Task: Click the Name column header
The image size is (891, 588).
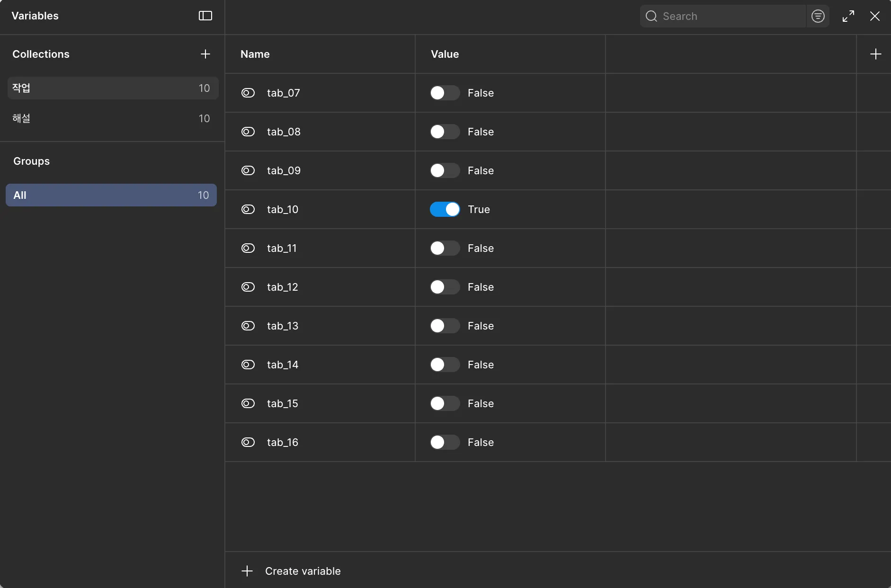Action: pos(255,54)
